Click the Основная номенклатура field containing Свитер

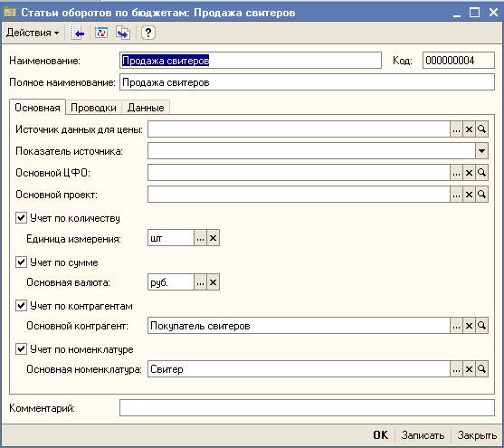pos(299,369)
